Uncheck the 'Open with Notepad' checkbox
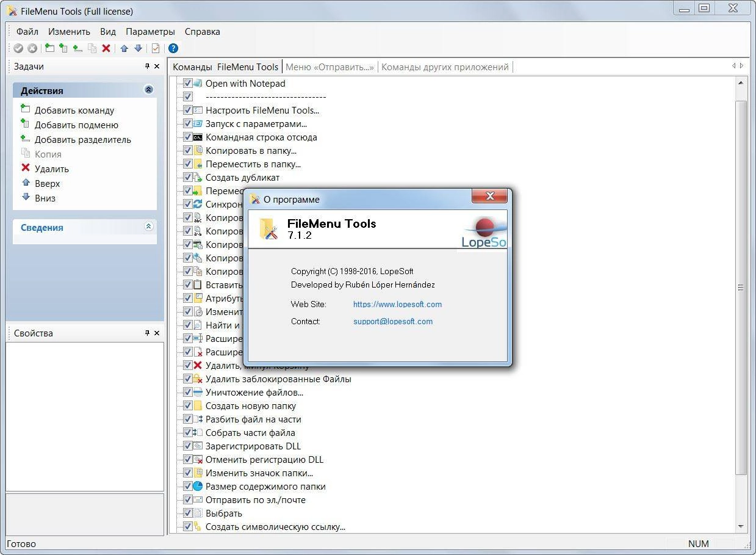Viewport: 756px width, 555px height. click(x=187, y=84)
